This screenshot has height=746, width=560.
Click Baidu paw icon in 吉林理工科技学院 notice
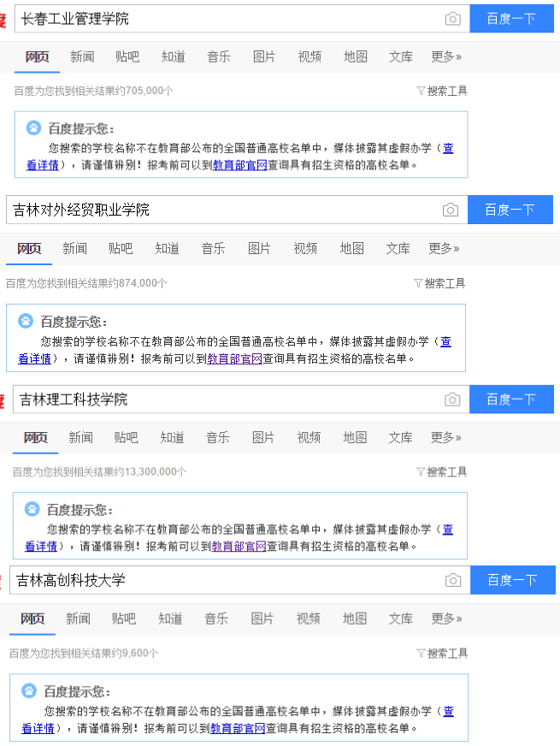32,509
